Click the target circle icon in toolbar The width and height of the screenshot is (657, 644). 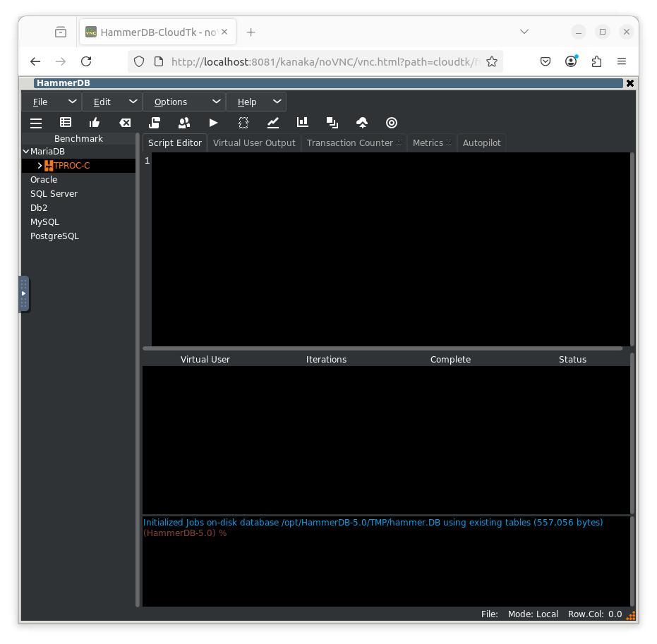click(392, 123)
